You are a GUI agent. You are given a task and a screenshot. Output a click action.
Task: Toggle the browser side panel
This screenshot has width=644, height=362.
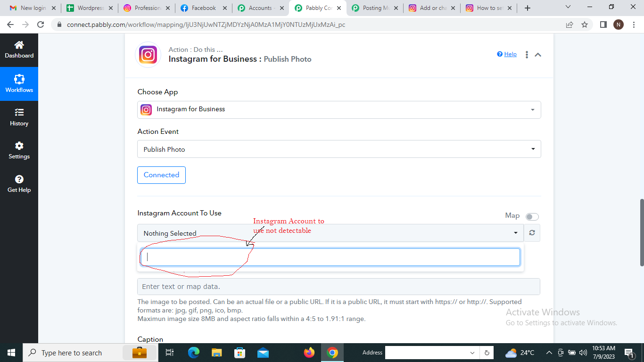(x=603, y=25)
